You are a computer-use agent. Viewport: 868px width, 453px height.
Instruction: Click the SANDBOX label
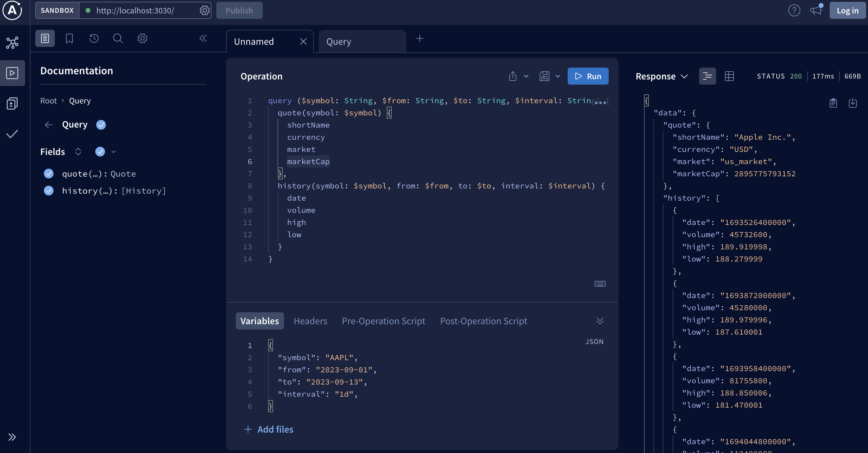click(x=57, y=10)
